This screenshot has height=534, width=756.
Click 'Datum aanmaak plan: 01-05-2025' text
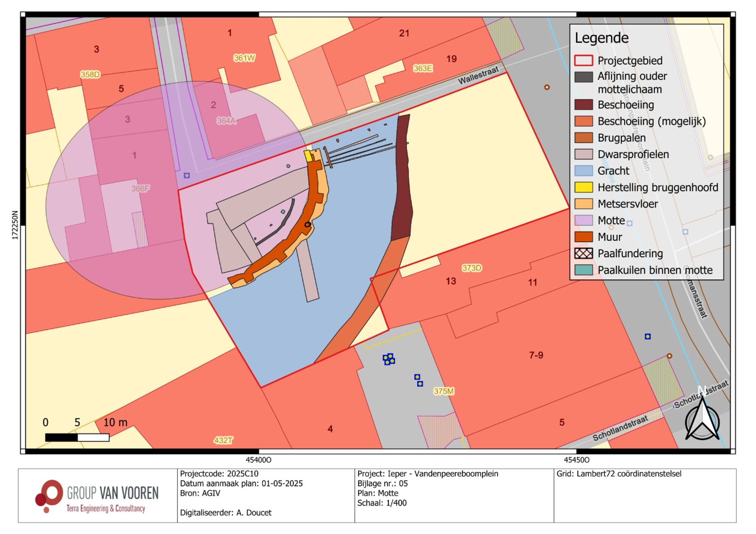[x=241, y=483]
